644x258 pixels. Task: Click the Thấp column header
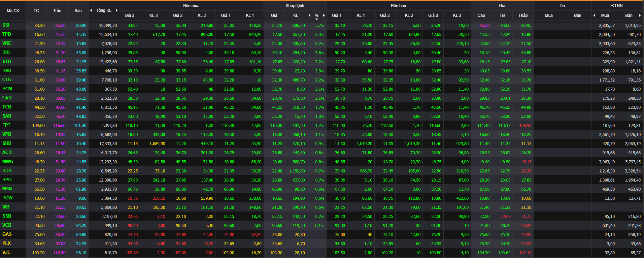coord(523,15)
